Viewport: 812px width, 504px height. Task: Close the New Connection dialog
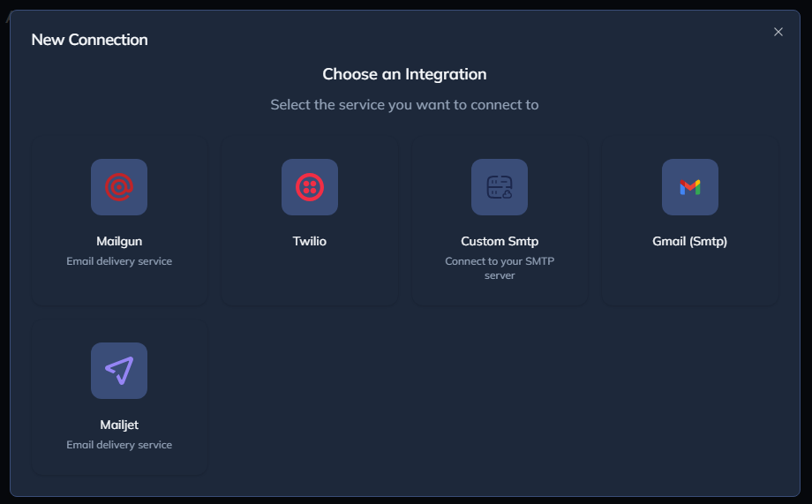(x=778, y=32)
